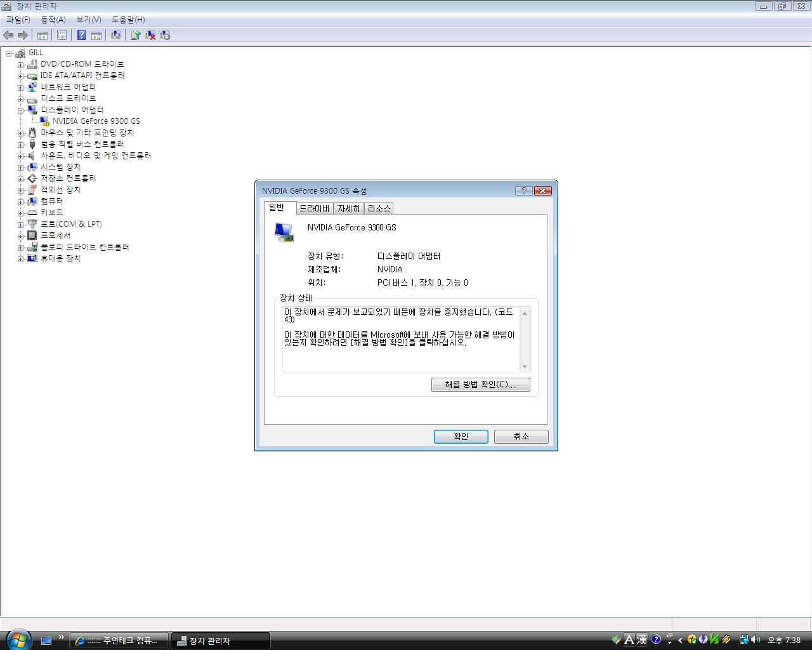812x650 pixels.
Task: Switch to the 드라이버 tab
Action: coord(315,208)
